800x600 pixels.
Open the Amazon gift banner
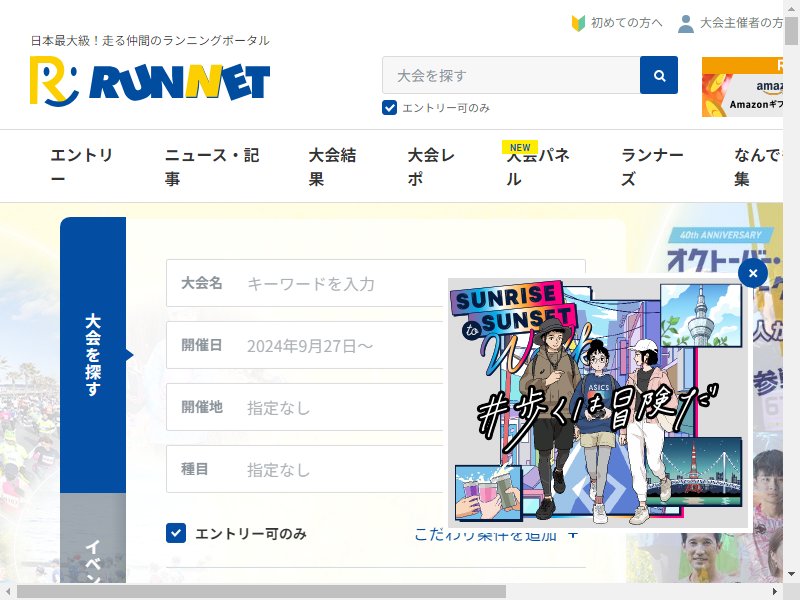point(742,87)
